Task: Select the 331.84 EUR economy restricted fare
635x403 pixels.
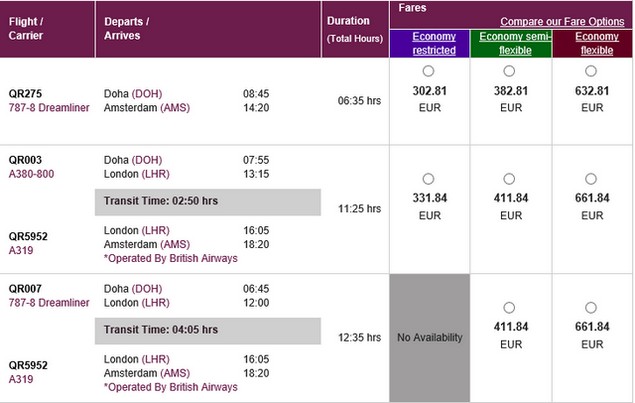Action: [428, 179]
